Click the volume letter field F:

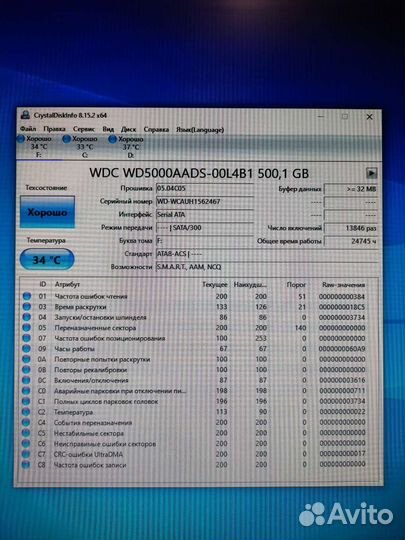205,241
